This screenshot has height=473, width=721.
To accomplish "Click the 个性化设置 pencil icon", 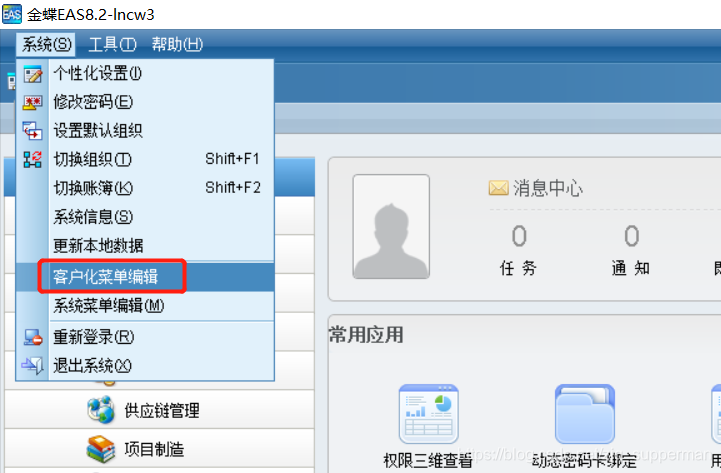I will (33, 74).
